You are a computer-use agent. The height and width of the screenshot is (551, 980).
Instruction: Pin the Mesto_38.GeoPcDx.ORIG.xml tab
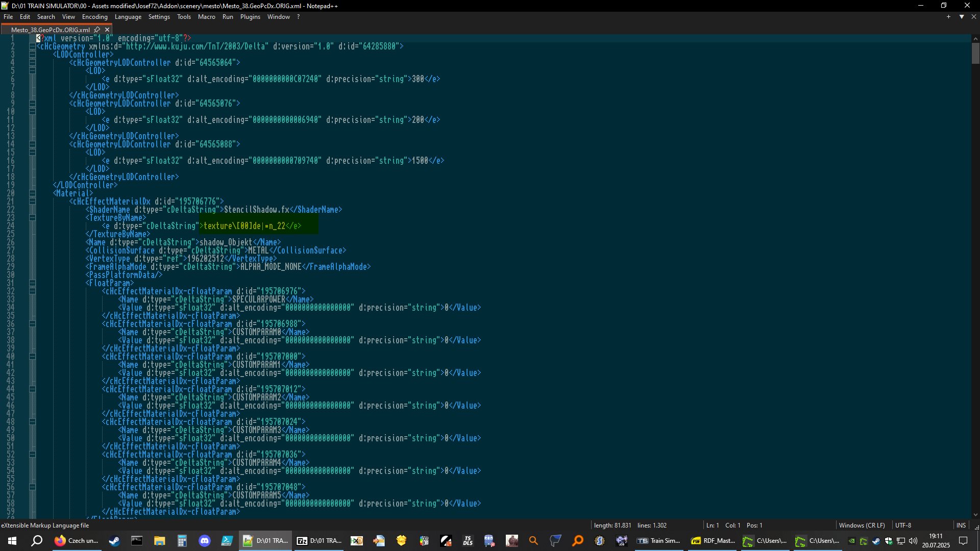(x=97, y=30)
